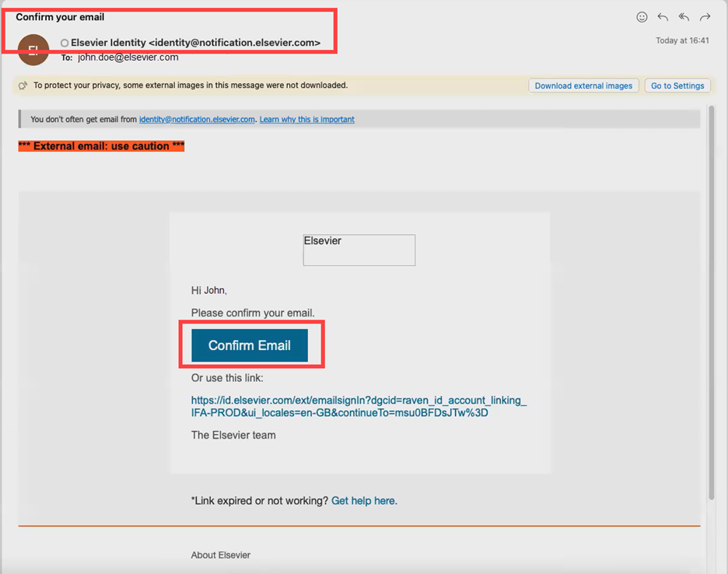
Task: Click Get help here link
Action: click(363, 501)
